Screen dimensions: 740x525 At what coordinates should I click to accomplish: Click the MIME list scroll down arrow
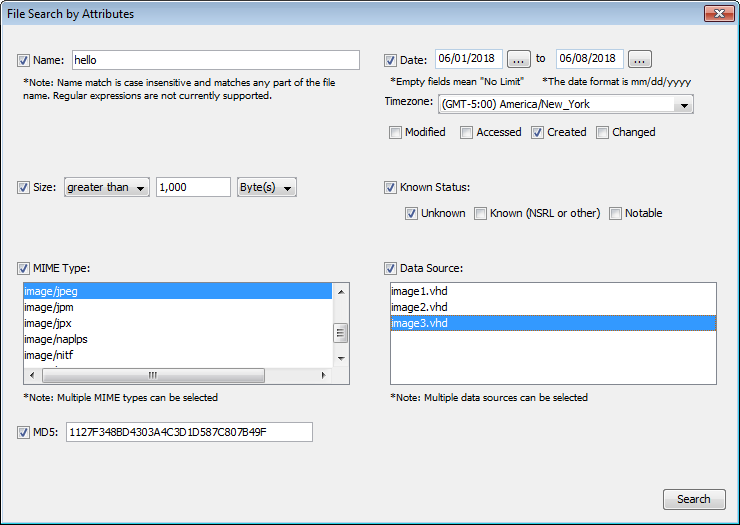(x=341, y=358)
